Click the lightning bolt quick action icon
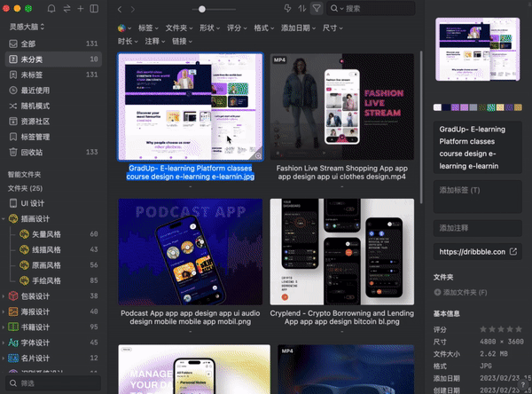 click(x=287, y=9)
